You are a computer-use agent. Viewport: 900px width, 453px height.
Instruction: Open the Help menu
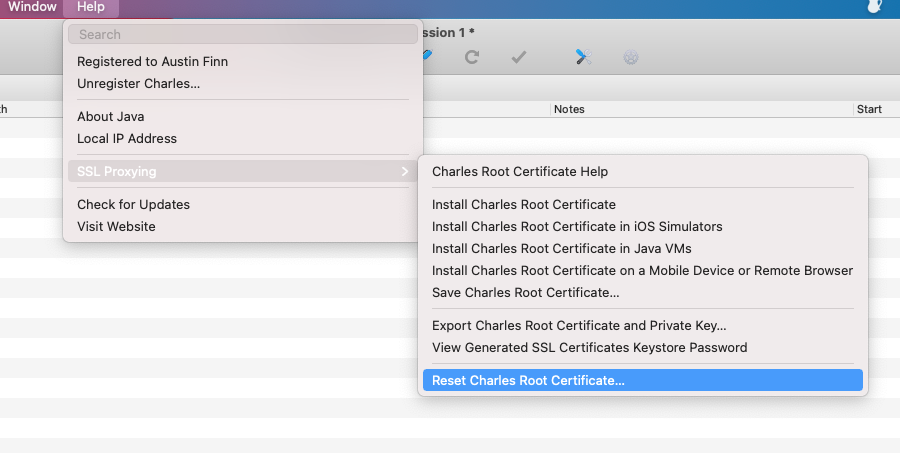tap(90, 7)
